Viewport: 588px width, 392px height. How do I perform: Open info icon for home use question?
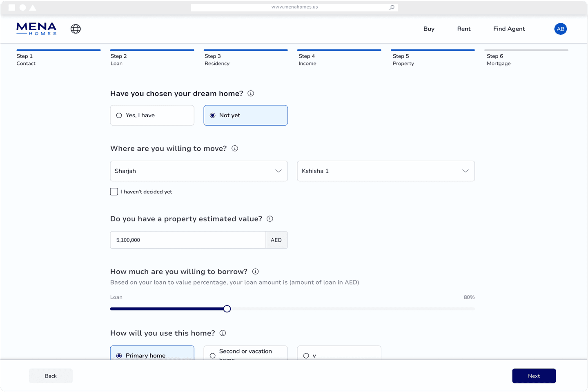tap(223, 333)
